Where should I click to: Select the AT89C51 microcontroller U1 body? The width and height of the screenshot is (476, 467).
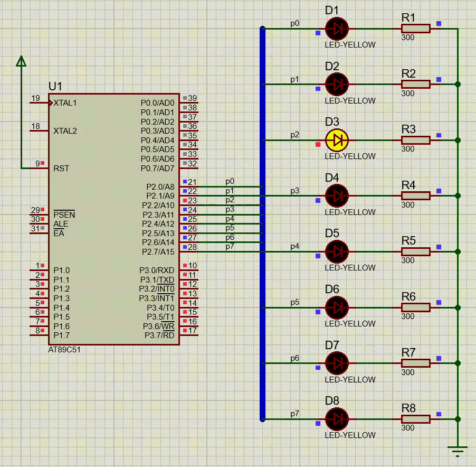[x=114, y=219]
